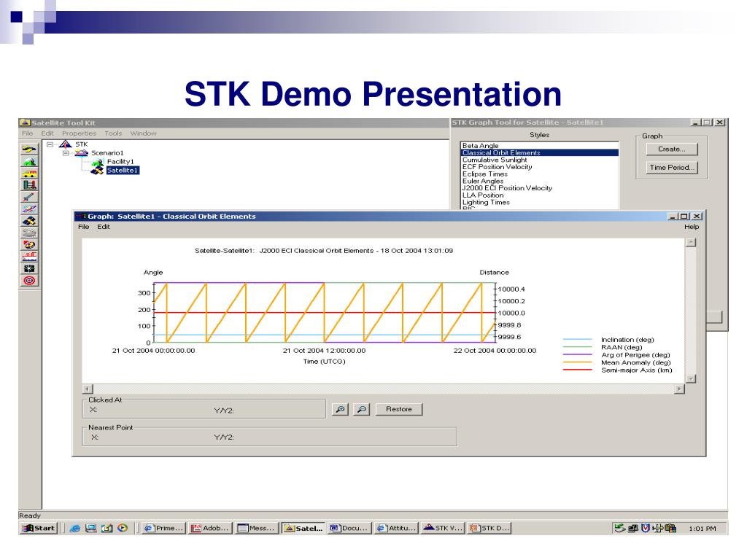Select the ringed planet toolbar icon
This screenshot has width=747, height=560.
tap(29, 244)
